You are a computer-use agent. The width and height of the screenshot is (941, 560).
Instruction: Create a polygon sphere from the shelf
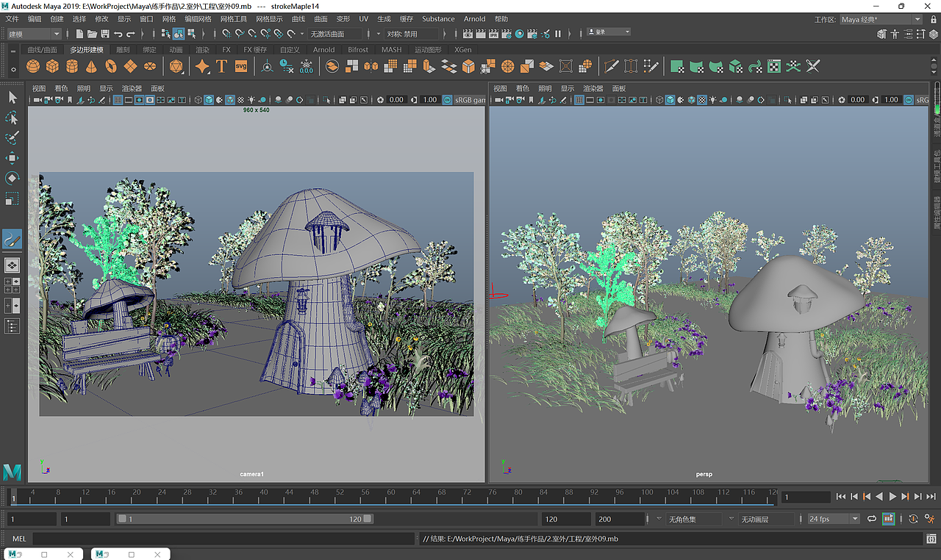[33, 67]
